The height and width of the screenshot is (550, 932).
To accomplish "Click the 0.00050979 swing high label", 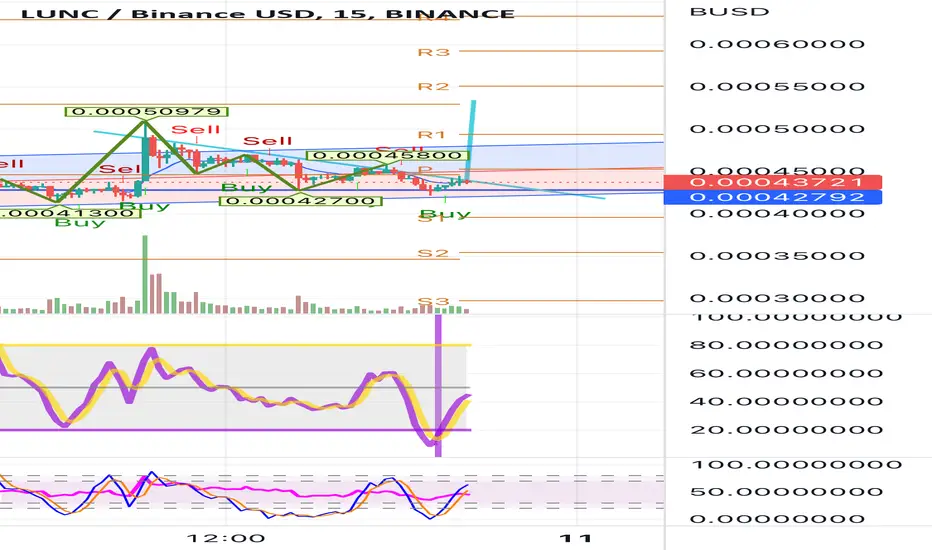I will (147, 112).
